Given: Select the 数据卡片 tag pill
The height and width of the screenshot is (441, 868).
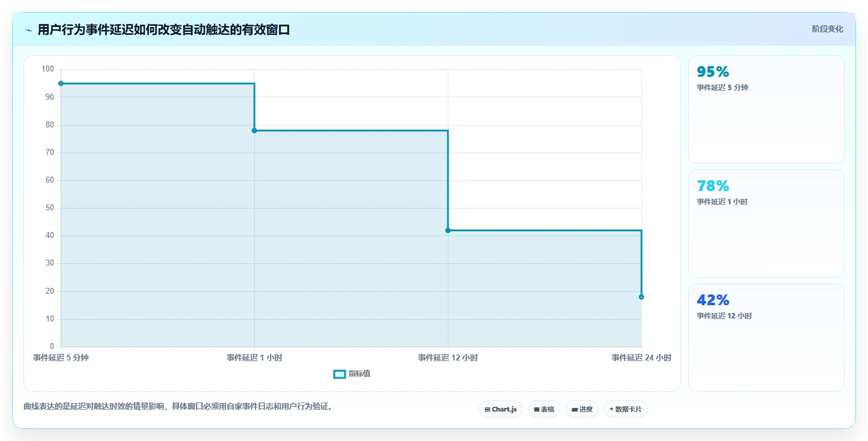Looking at the screenshot, I should [x=626, y=409].
